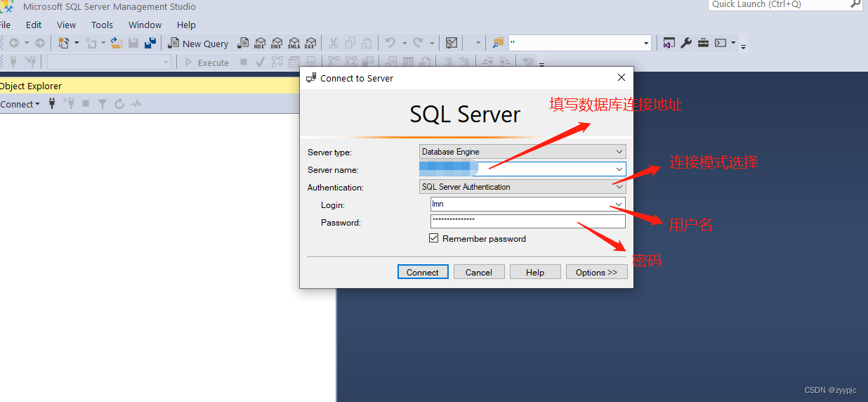
Task: Open the Login name dropdown arrow
Action: coord(619,204)
